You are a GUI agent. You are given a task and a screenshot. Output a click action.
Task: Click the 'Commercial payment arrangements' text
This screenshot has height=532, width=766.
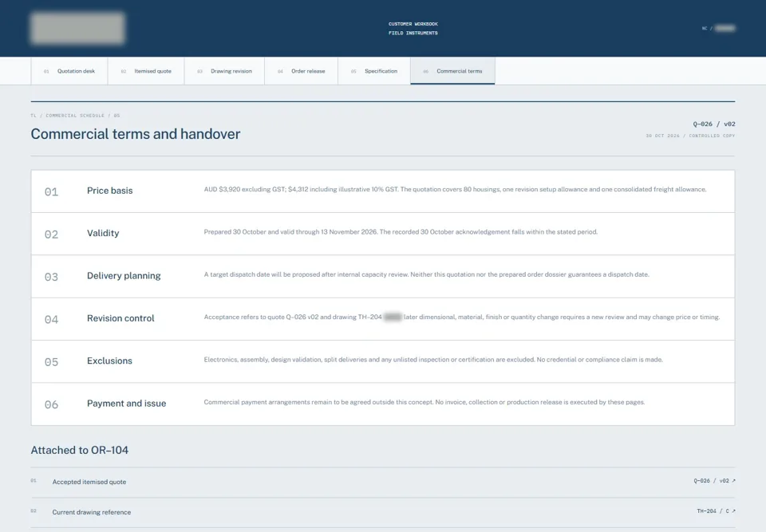click(x=424, y=402)
